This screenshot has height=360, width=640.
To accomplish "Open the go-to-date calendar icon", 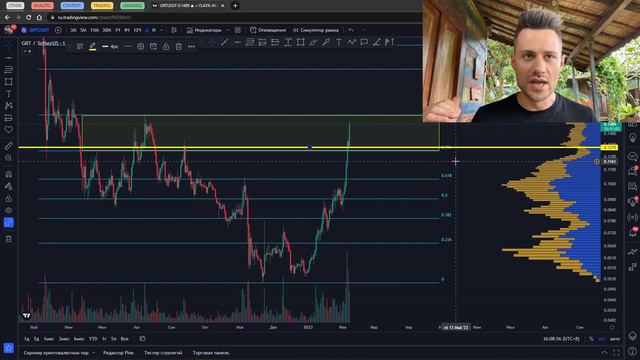I will coord(142,339).
